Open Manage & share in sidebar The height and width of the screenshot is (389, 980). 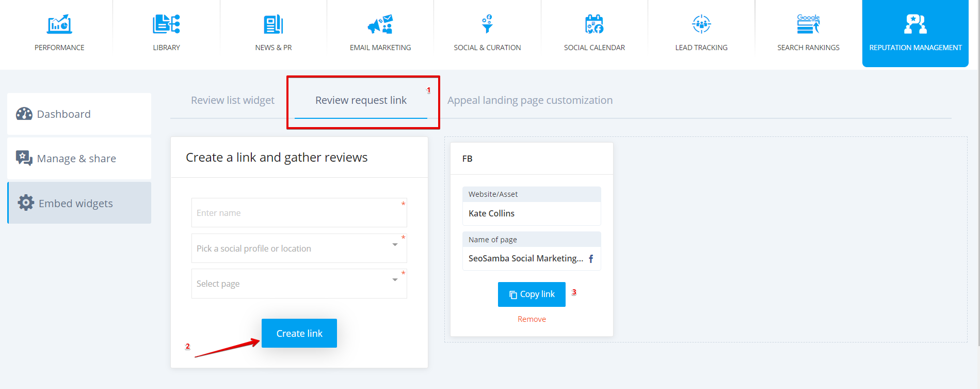[x=79, y=158]
